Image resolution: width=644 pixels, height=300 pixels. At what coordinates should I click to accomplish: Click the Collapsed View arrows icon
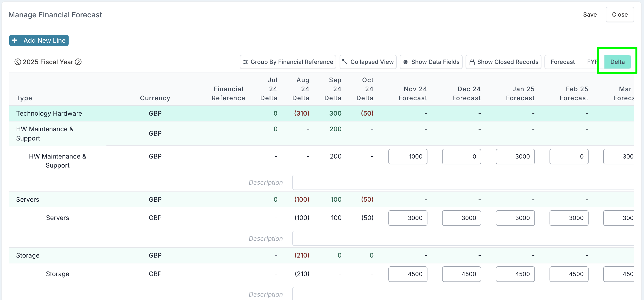pyautogui.click(x=345, y=62)
